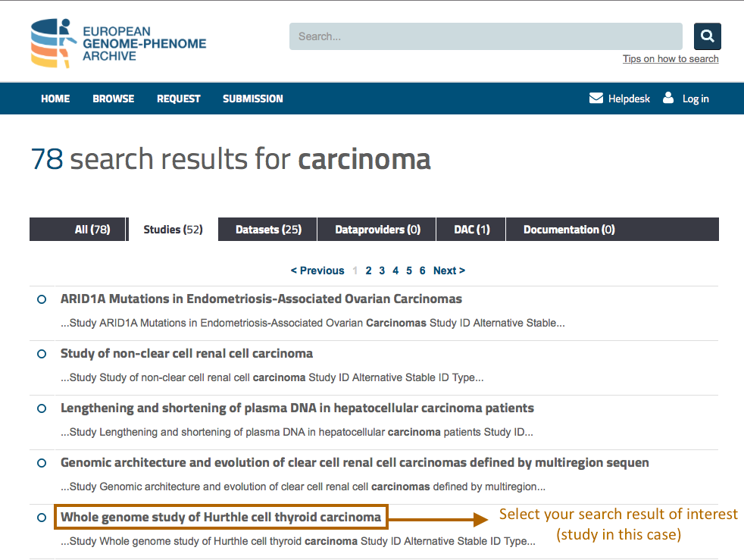The height and width of the screenshot is (560, 744).
Task: Open Tips on how to search link
Action: click(671, 59)
